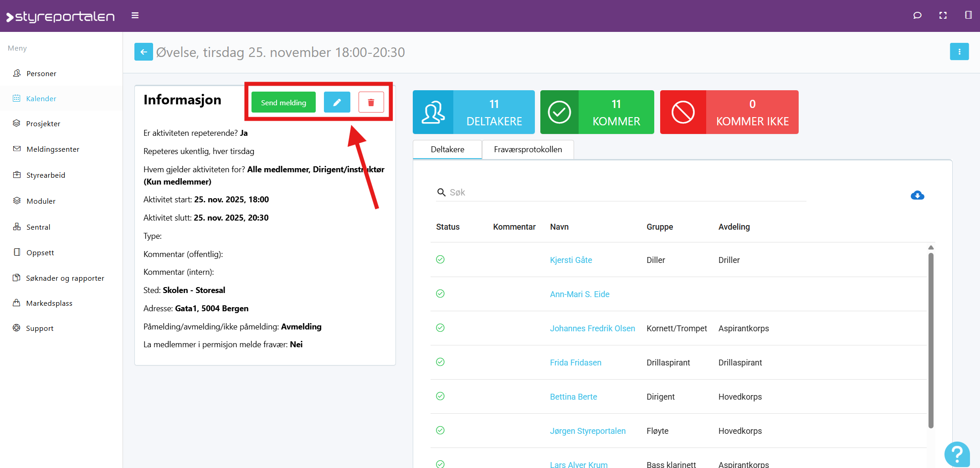The image size is (980, 468).
Task: Expand the Styrearbeid sidebar section
Action: coord(46,175)
